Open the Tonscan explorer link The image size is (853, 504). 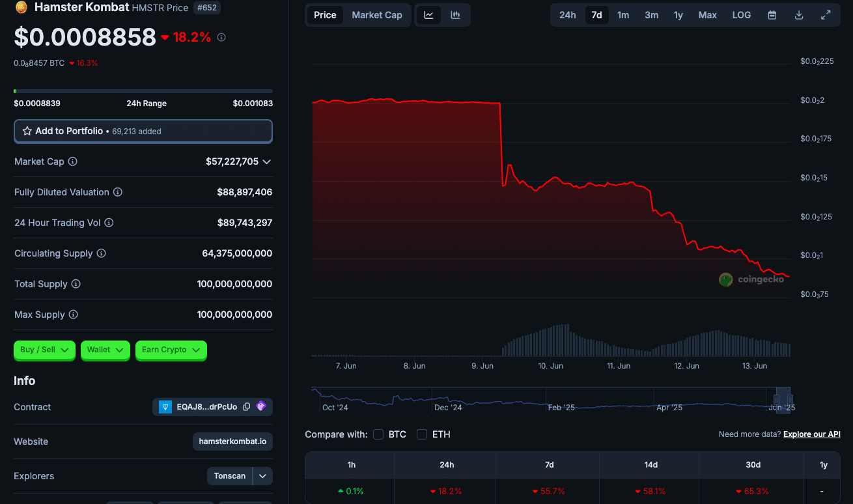tap(230, 476)
